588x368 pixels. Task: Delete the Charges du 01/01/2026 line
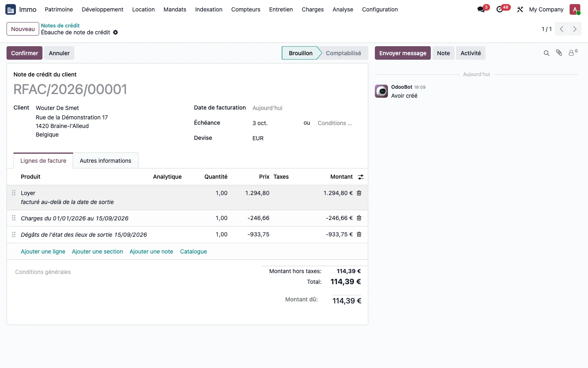(x=359, y=218)
